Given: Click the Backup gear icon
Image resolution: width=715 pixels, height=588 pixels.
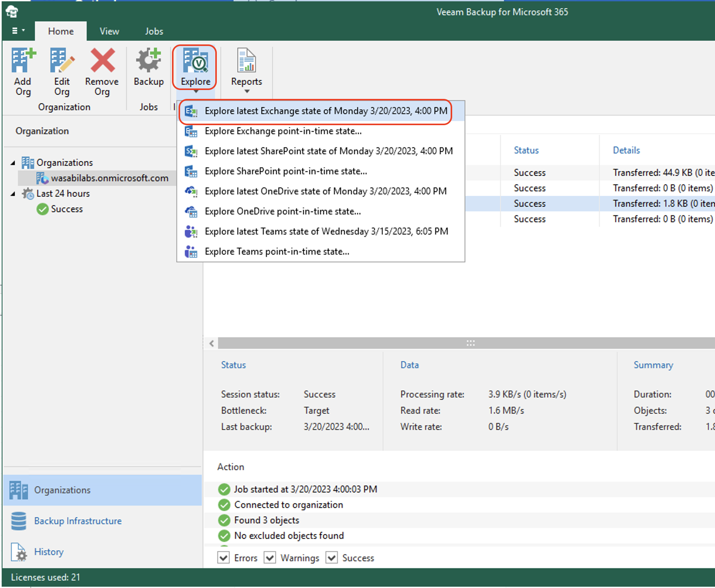Looking at the screenshot, I should pyautogui.click(x=149, y=60).
